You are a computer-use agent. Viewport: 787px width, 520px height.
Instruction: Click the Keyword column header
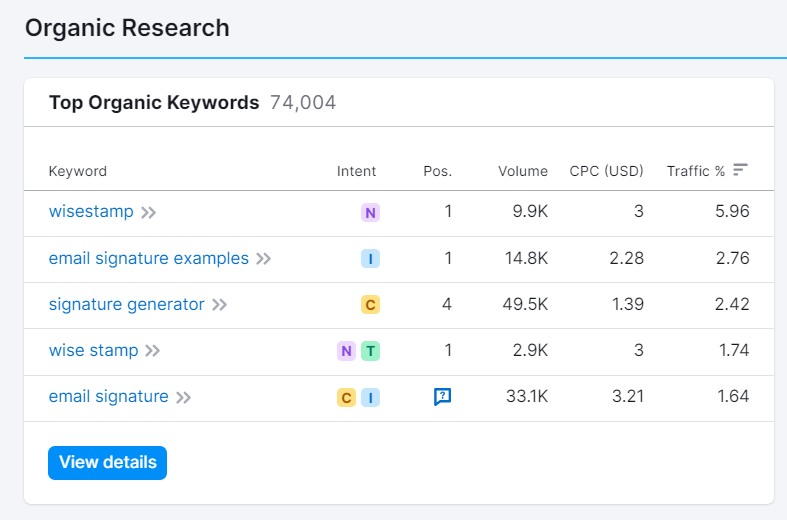[78, 171]
